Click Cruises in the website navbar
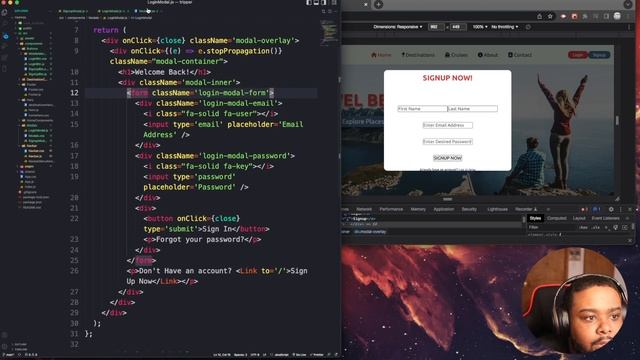Screen dimensions: 640x360 coord(456,55)
